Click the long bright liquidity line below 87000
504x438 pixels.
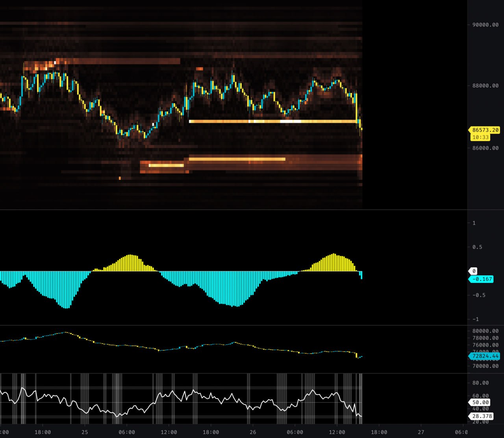point(272,121)
